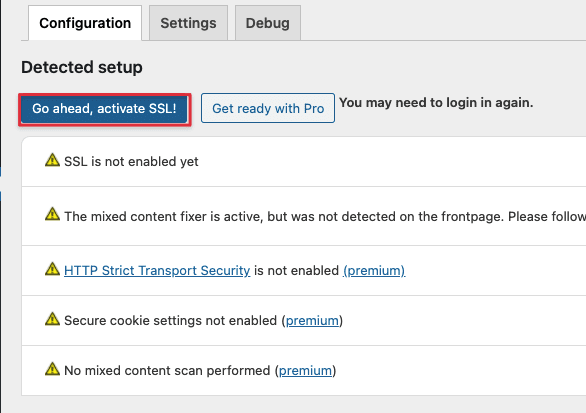Screen dimensions: 586x413
Task: Click No mixed content scan performed text
Action: point(167,370)
